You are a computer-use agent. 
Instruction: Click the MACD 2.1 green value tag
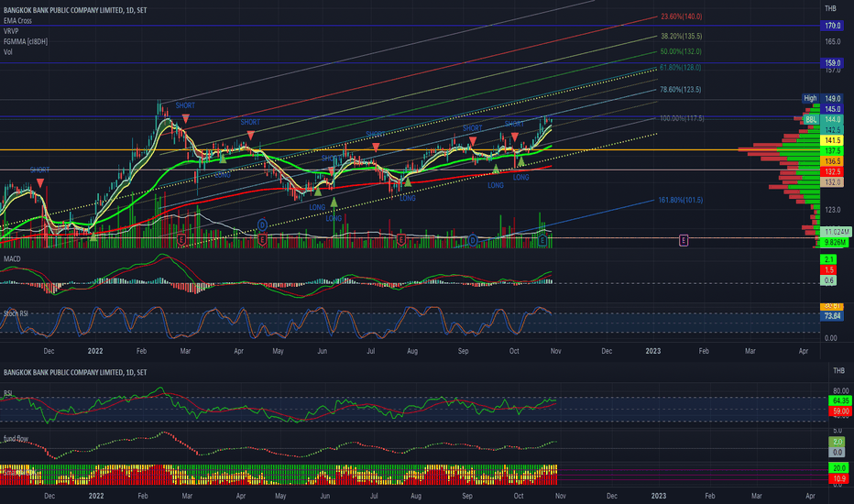(x=828, y=259)
